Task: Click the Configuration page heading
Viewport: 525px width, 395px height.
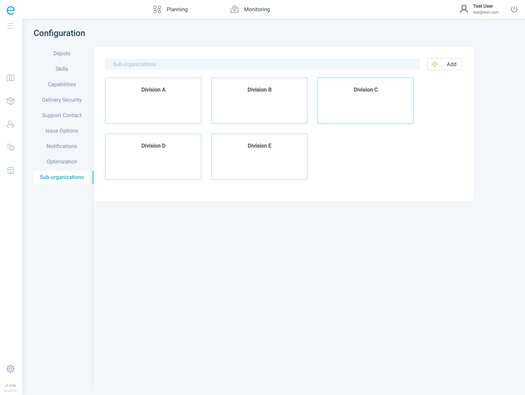Action: [59, 33]
